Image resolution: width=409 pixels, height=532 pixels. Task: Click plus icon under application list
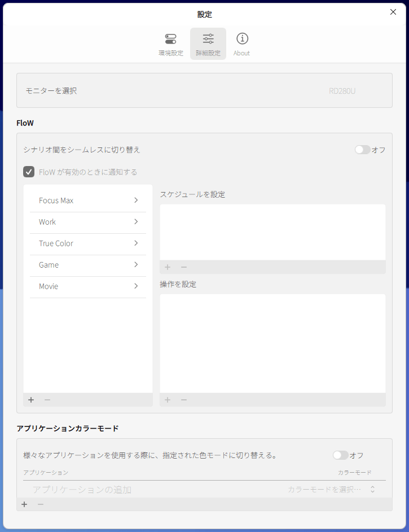pos(24,504)
